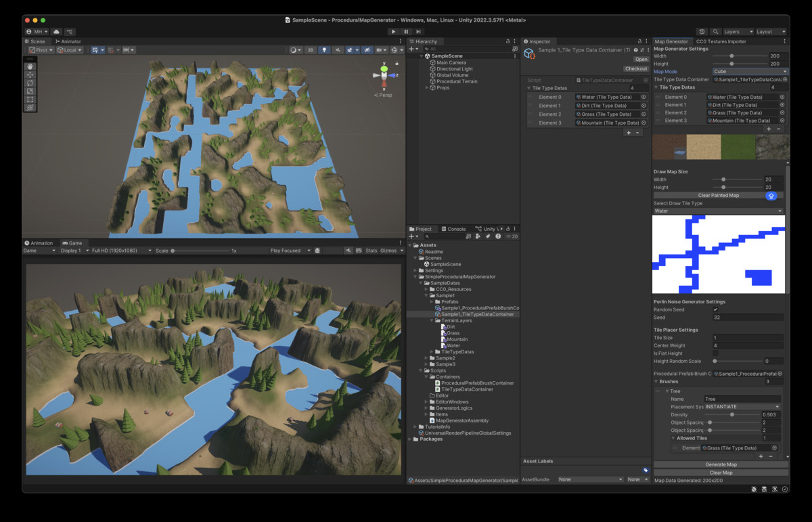Viewport: 812px width, 522px height.
Task: Select the Rotate tool in the scene
Action: pos(30,83)
